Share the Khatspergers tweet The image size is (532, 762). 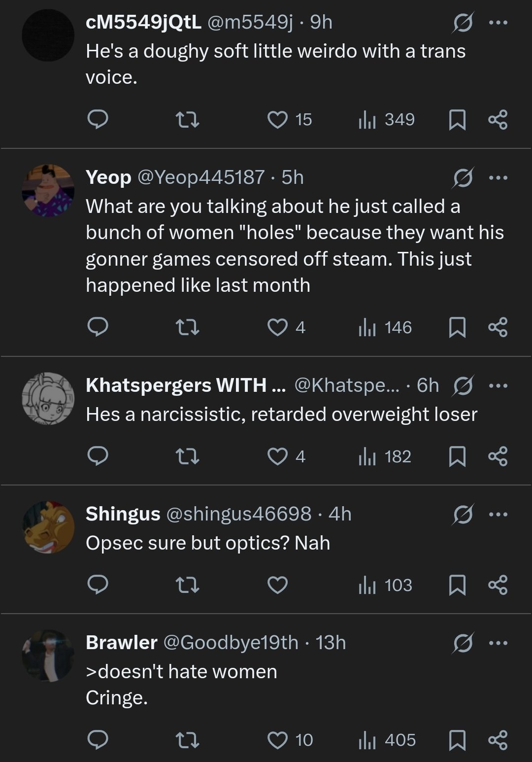498,456
